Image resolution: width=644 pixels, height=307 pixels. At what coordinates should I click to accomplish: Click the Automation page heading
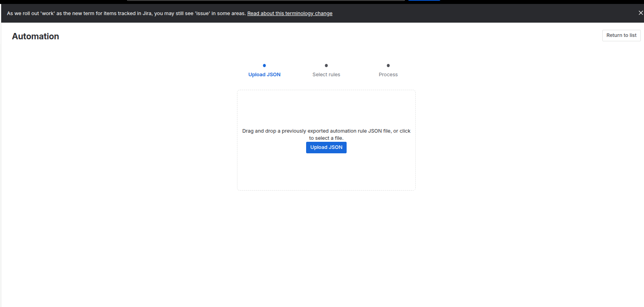coord(35,37)
